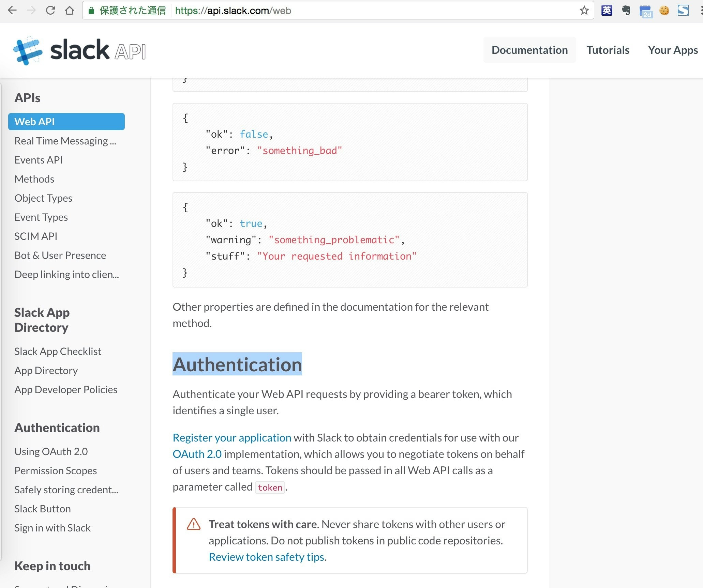Open Deep linking into client link
Screen dimensions: 703x588
(66, 274)
